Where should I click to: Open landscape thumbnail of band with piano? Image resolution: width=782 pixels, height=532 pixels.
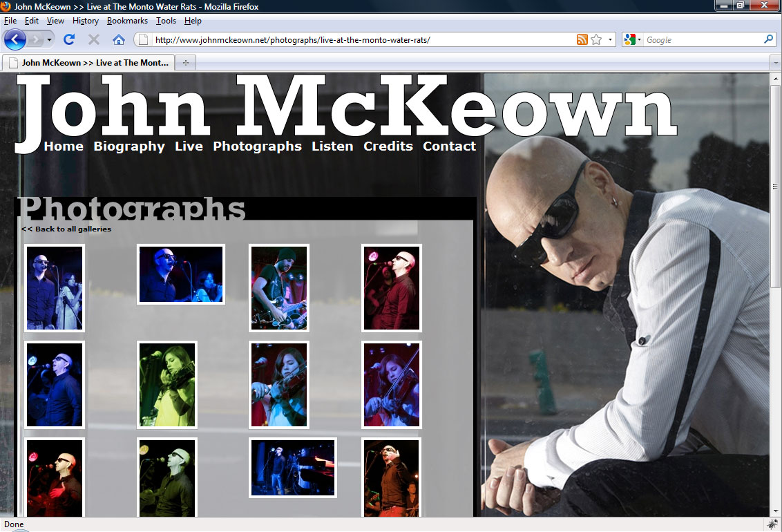[293, 468]
